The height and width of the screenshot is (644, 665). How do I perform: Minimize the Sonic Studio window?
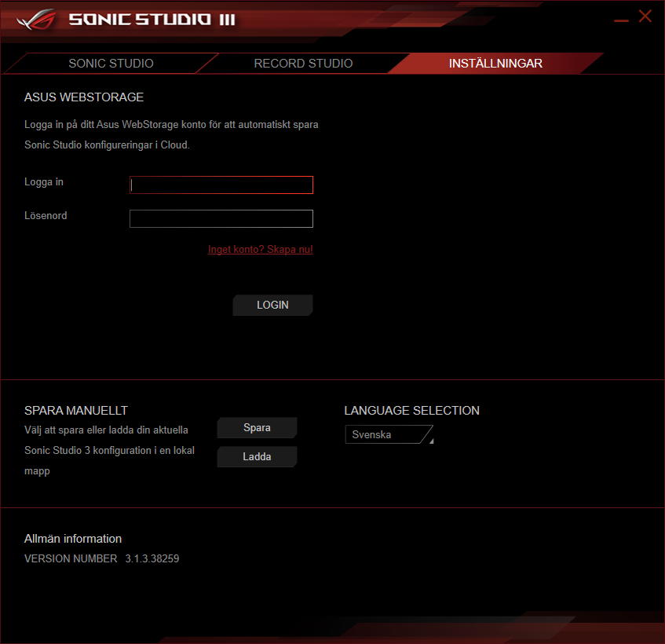pyautogui.click(x=621, y=18)
